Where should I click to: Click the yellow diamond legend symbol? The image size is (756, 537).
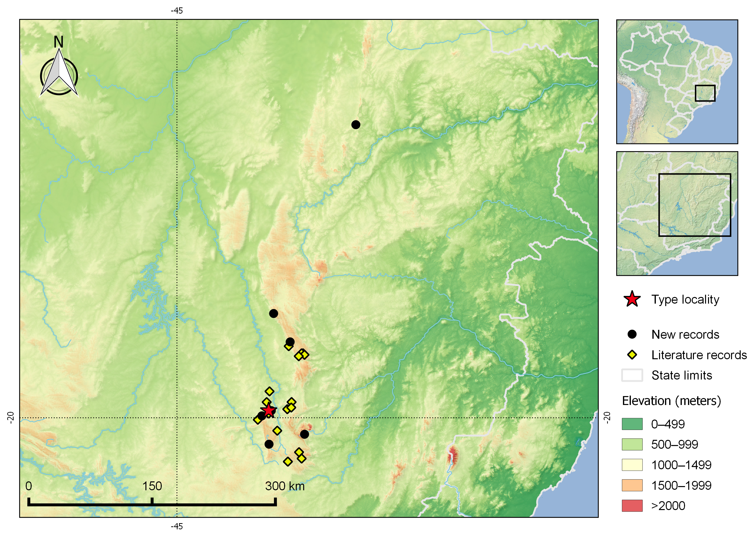coord(632,355)
